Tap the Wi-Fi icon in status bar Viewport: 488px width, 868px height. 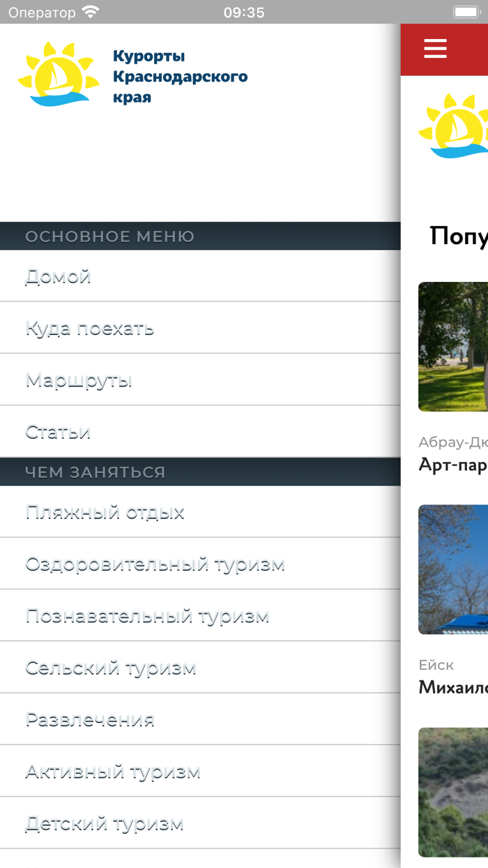91,12
